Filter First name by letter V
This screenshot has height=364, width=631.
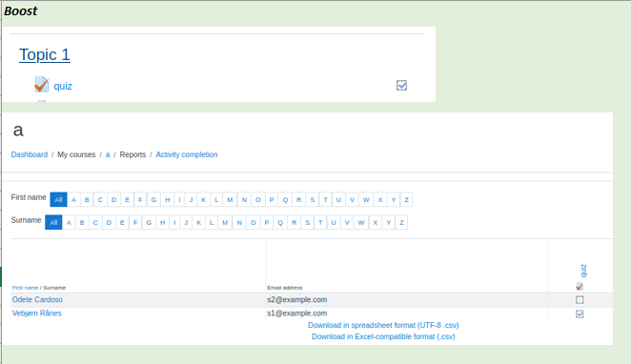(352, 199)
